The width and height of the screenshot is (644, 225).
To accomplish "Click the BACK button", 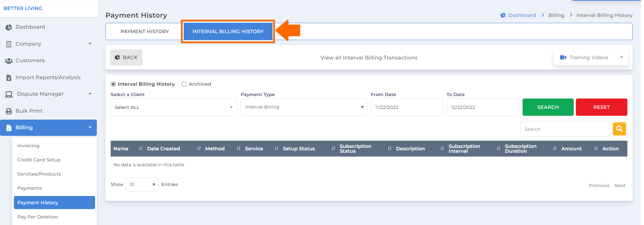I will coord(126,57).
